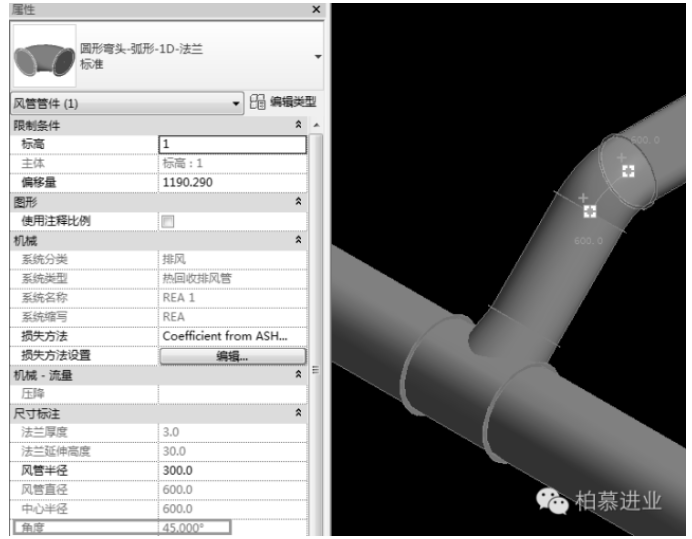Click the upper plus sign on the elbow
This screenshot has height=539, width=692.
coord(621,157)
